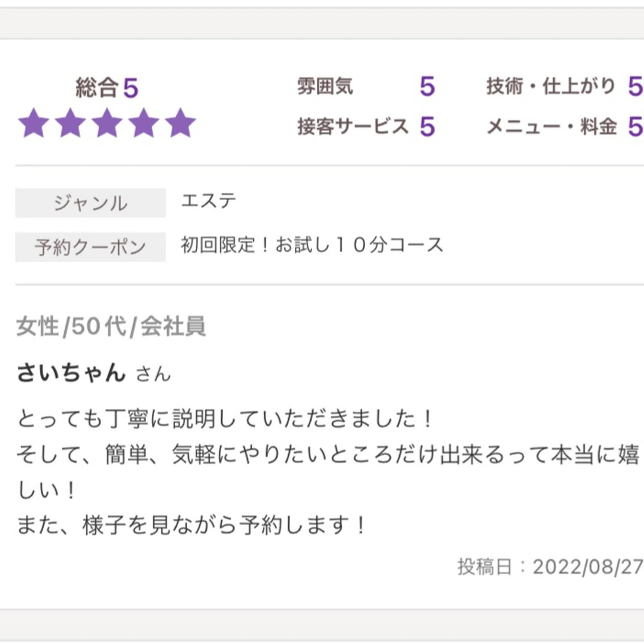Select the 接客サービス rating label
Image resolution: width=644 pixels, height=644 pixels.
(353, 127)
